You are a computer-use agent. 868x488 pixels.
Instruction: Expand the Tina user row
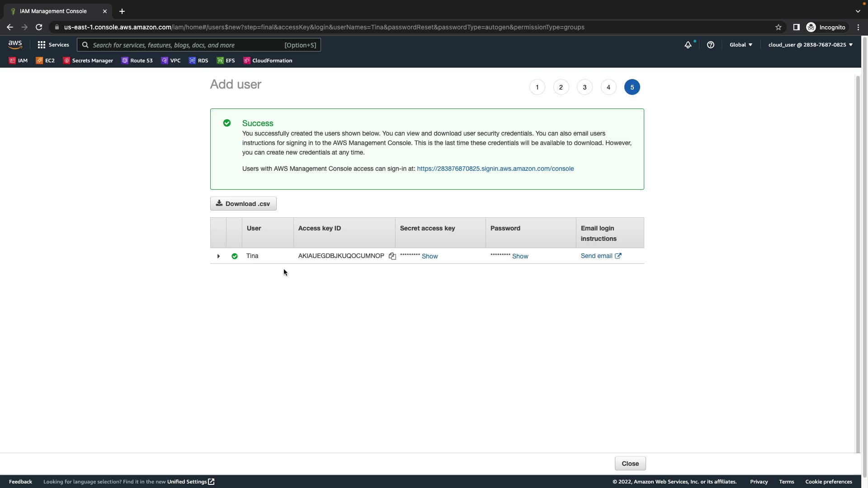(218, 256)
